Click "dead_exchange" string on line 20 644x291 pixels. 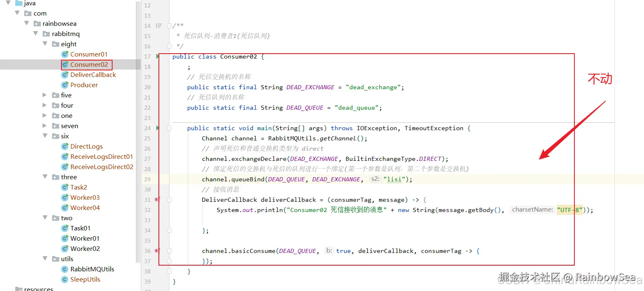pyautogui.click(x=373, y=87)
